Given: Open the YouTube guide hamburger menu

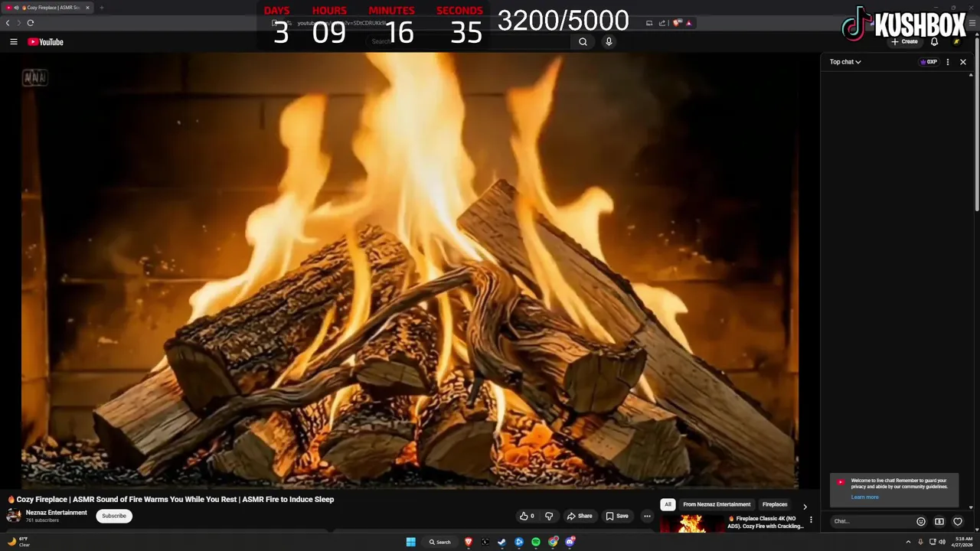Looking at the screenshot, I should tap(14, 42).
